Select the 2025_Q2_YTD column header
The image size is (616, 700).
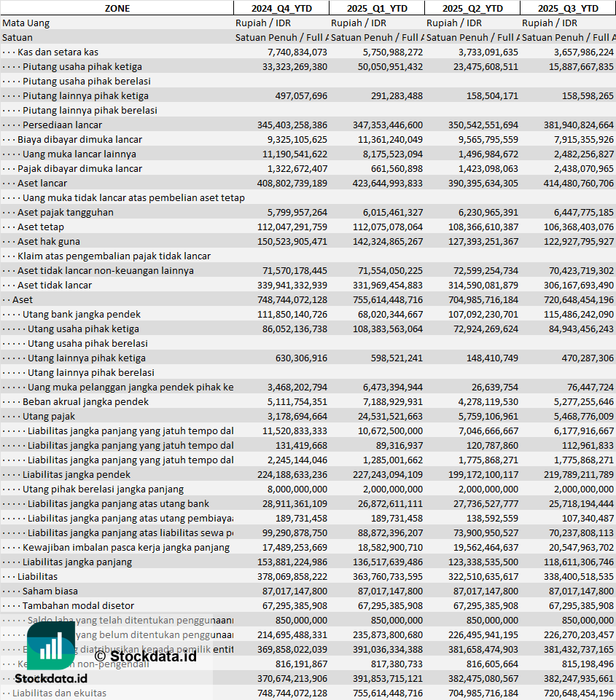point(472,8)
